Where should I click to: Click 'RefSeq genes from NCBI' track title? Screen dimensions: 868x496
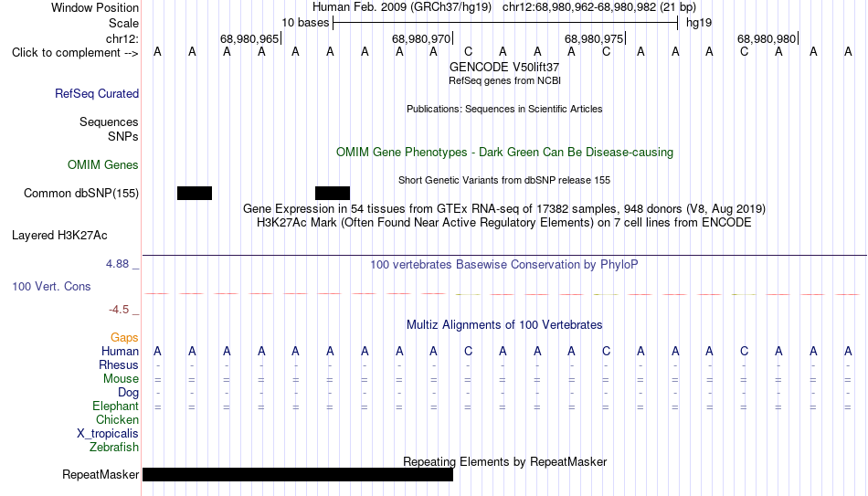point(505,80)
